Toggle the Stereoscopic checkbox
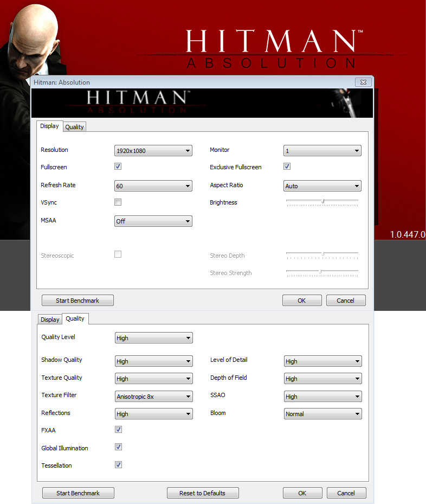 (118, 254)
